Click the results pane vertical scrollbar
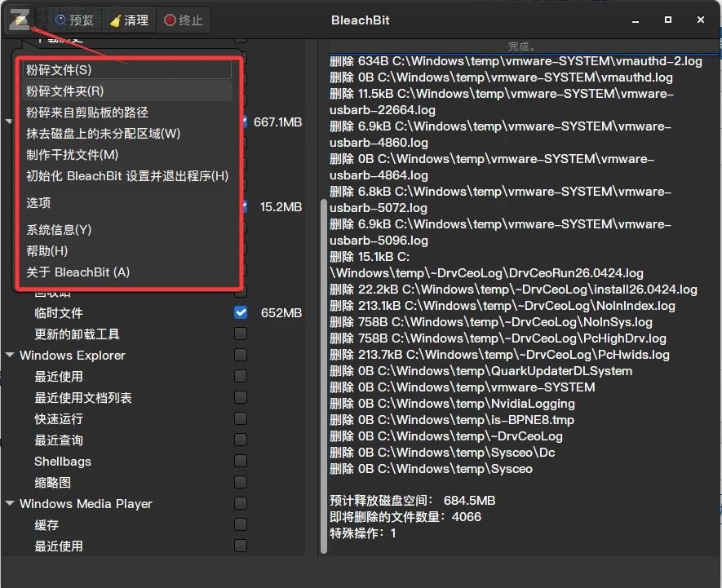722x588 pixels. pyautogui.click(x=324, y=376)
